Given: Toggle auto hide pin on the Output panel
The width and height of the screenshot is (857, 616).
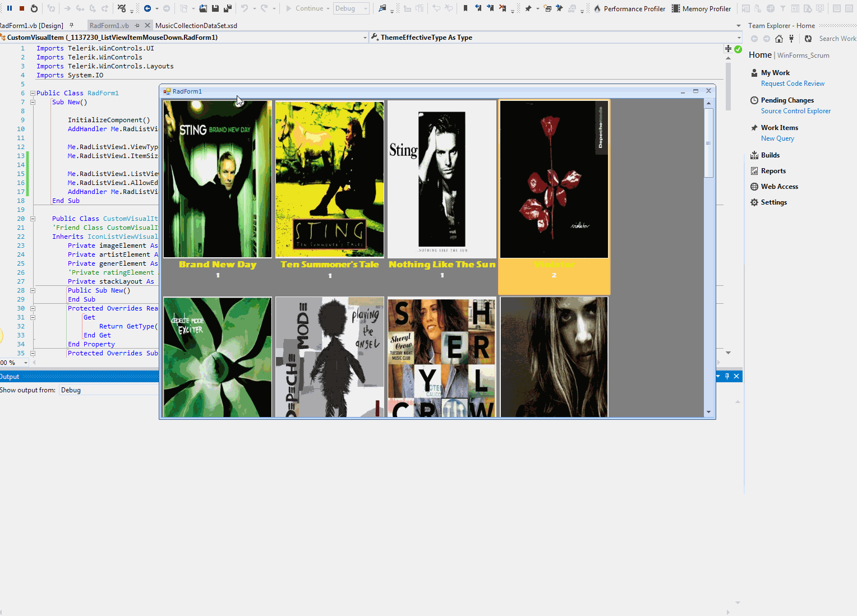Looking at the screenshot, I should [727, 376].
